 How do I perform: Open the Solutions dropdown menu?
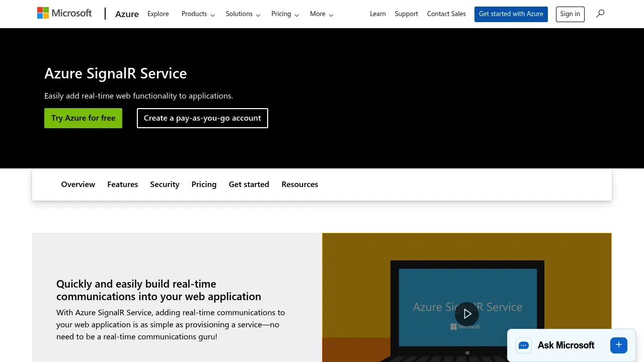[x=243, y=14]
